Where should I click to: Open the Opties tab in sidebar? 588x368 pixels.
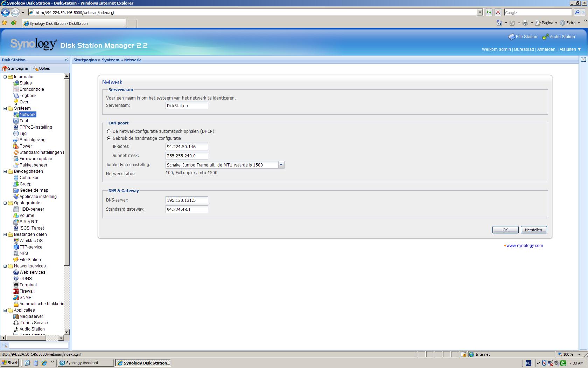point(42,68)
